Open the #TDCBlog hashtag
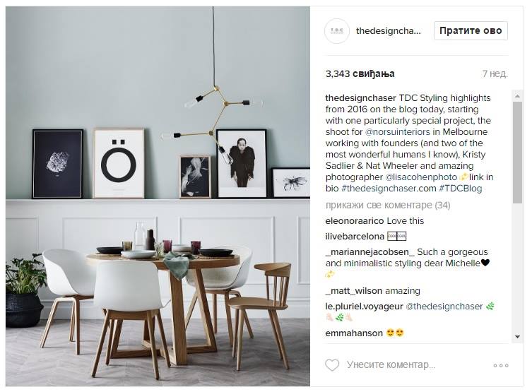This screenshot has height=392, width=532. coord(460,188)
